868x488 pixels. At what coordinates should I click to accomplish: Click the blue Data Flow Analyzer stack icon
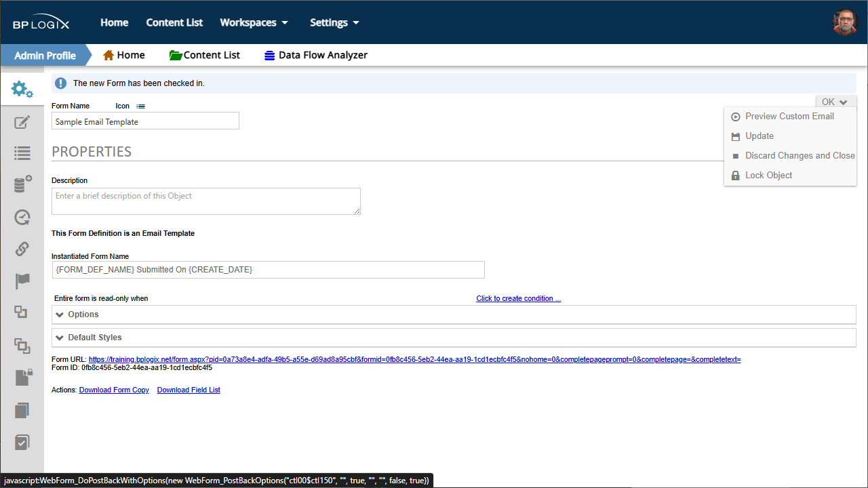(270, 56)
